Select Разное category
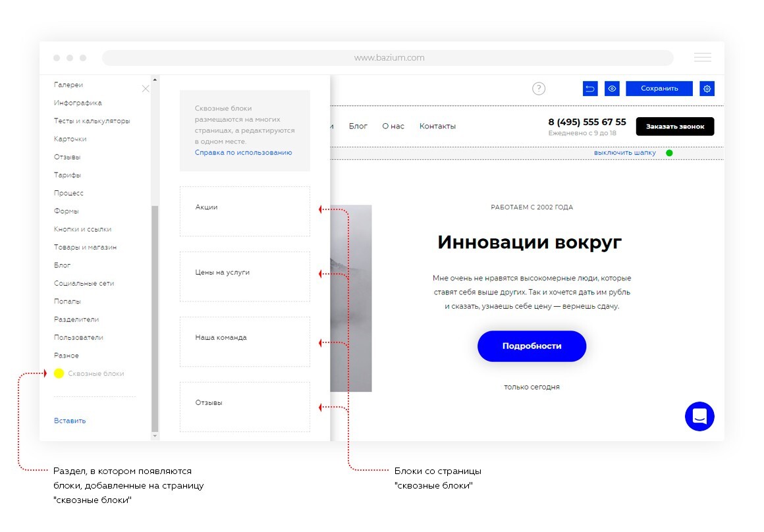Screen dimensions: 764x532 click(66, 355)
